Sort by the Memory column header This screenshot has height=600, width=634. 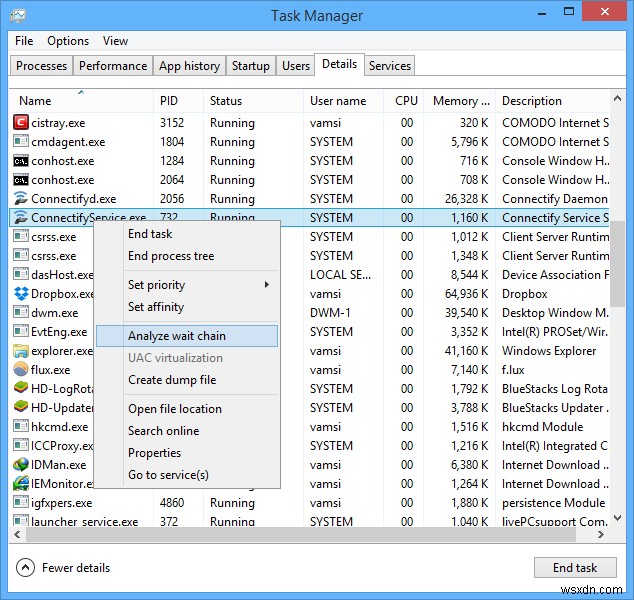459,101
